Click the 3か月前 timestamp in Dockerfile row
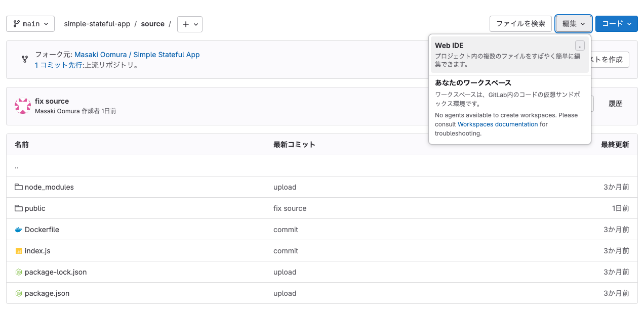Screen dimensions: 644x312 point(616,230)
